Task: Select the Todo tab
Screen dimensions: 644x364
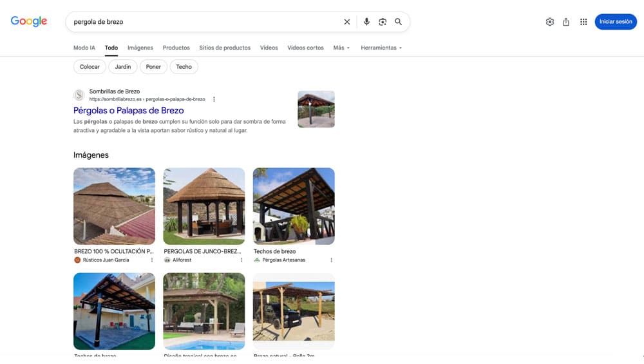Action: click(111, 48)
